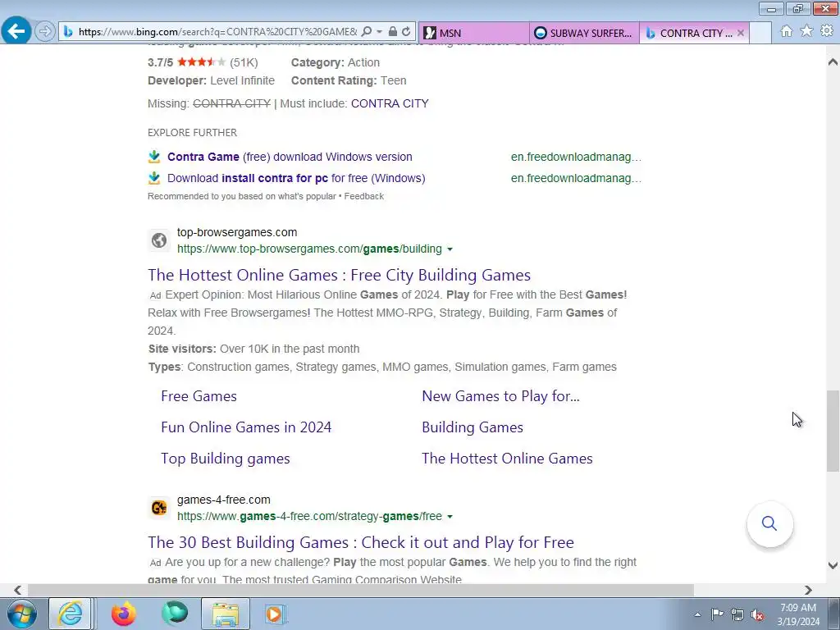Click the download icon beside Download install contra
Image resolution: width=840 pixels, height=630 pixels.
[154, 178]
